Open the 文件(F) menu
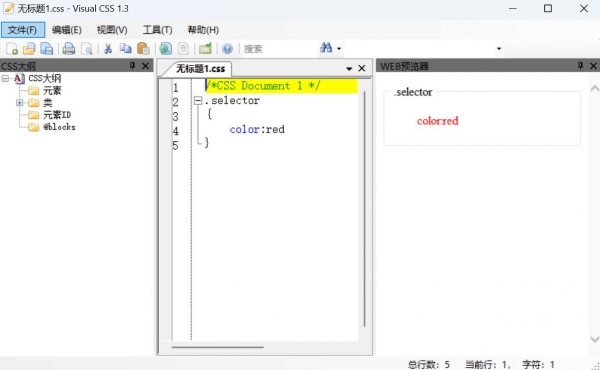The height and width of the screenshot is (370, 600). 23,30
